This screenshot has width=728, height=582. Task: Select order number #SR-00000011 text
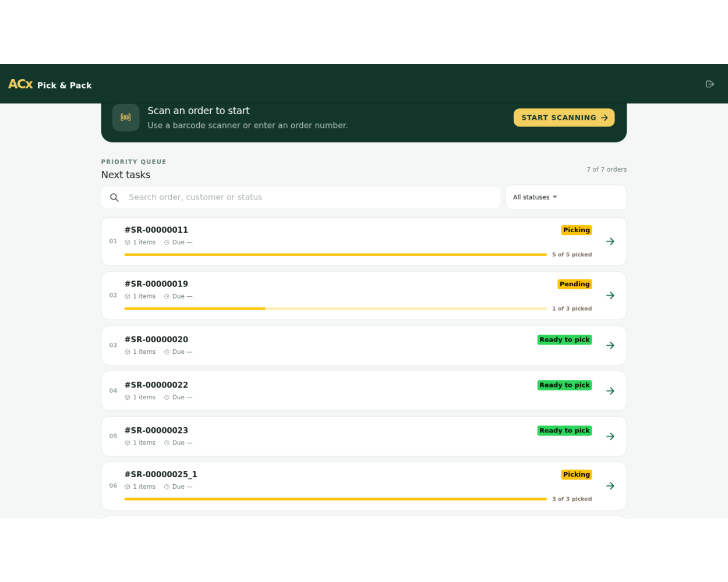point(156,230)
